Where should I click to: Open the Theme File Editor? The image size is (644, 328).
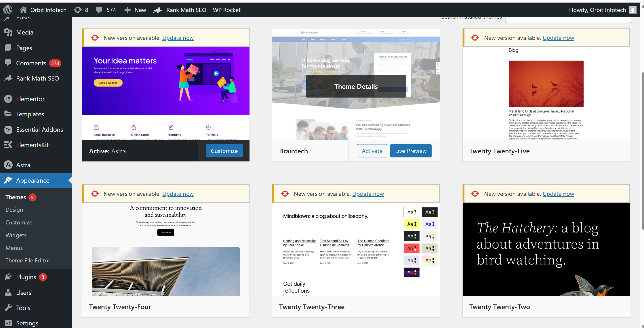[28, 260]
